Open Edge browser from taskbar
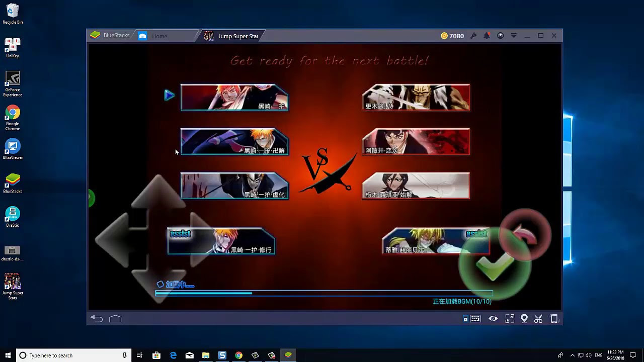This screenshot has height=362, width=644. pyautogui.click(x=173, y=355)
